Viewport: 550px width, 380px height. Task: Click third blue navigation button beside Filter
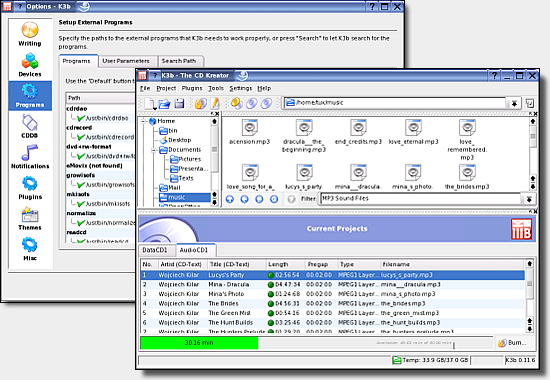coord(259,199)
